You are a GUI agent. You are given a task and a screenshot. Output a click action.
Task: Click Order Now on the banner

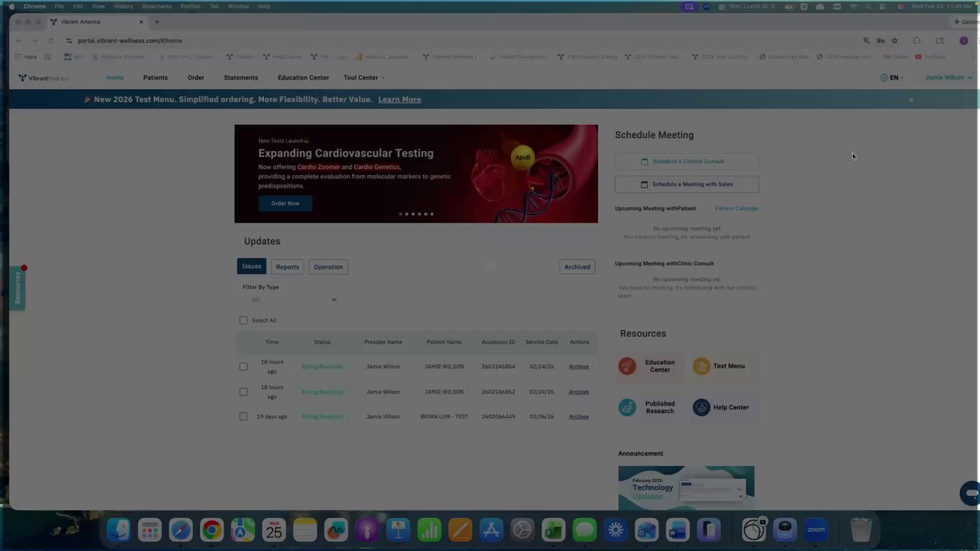coord(285,204)
